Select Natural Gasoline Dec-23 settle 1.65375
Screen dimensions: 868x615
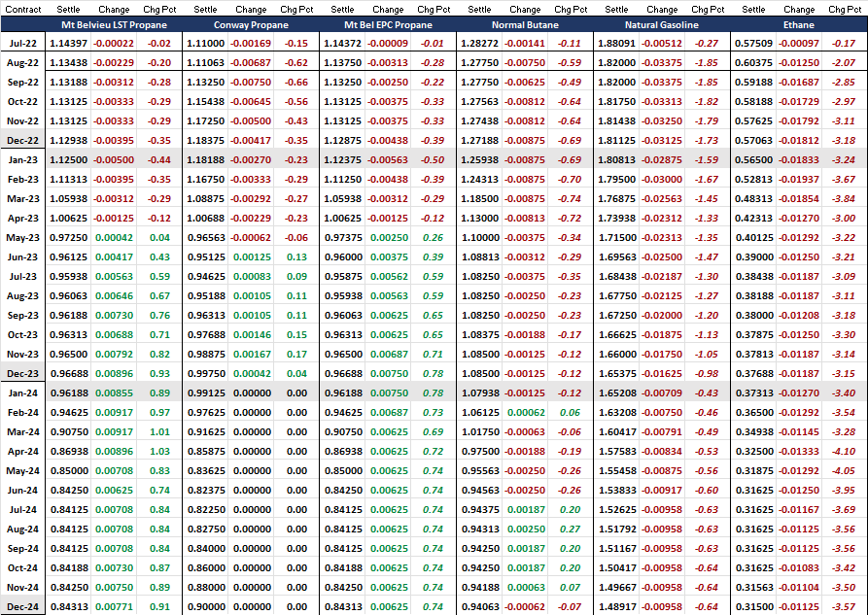click(x=616, y=374)
